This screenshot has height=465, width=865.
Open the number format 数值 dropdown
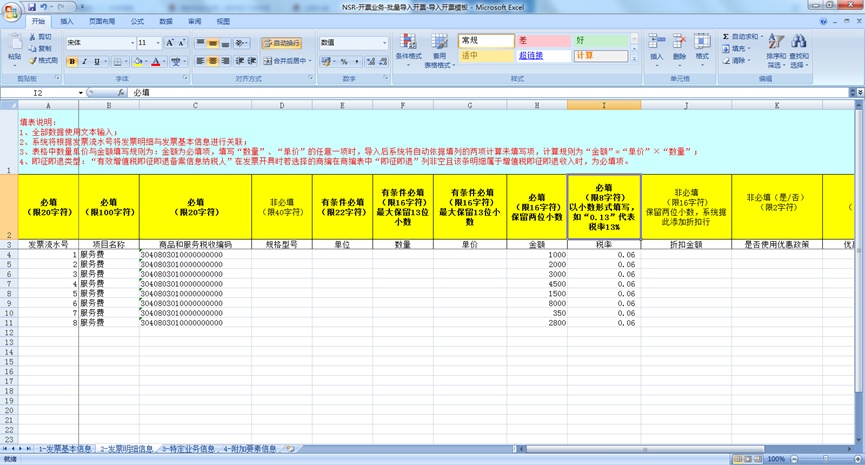click(385, 42)
